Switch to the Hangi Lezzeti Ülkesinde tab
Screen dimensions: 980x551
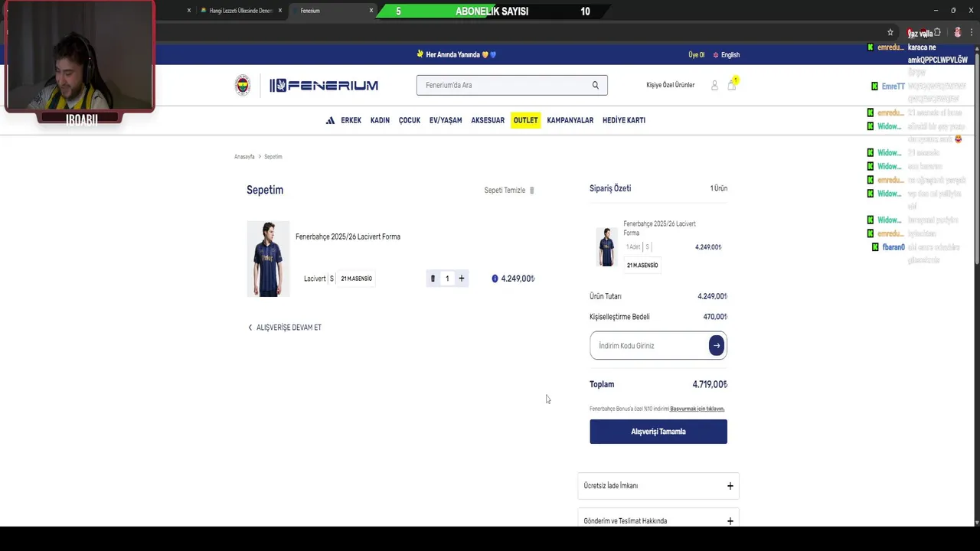[x=240, y=11]
